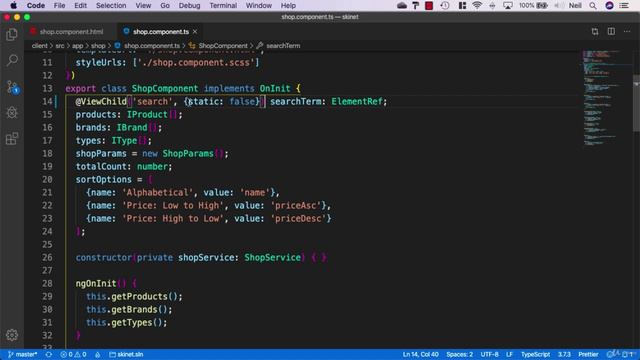This screenshot has height=360, width=640.
Task: Click the code minimap preview
Action: [x=606, y=98]
